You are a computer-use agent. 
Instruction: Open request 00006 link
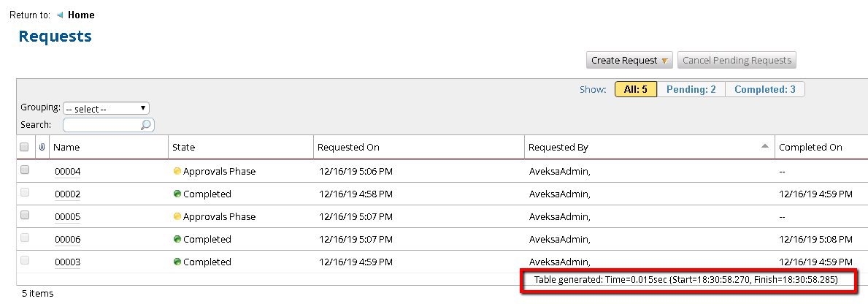[x=68, y=240]
